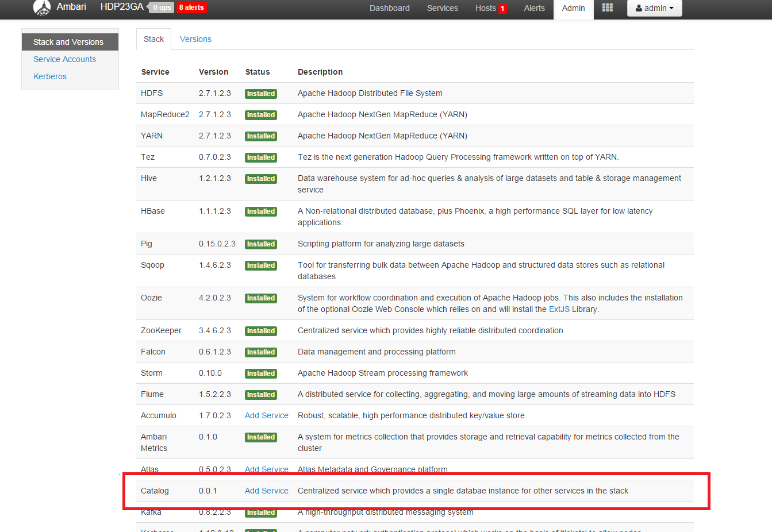Click the Flume service name
The image size is (772, 532).
(152, 394)
